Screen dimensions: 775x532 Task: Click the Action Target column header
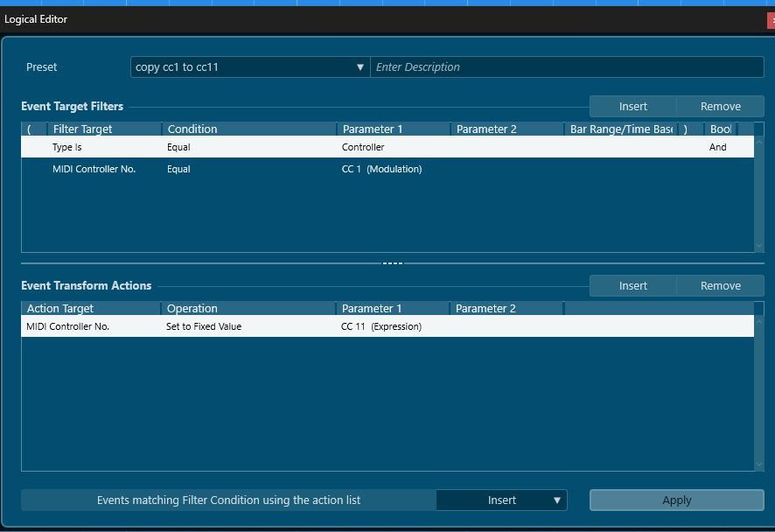(x=91, y=309)
